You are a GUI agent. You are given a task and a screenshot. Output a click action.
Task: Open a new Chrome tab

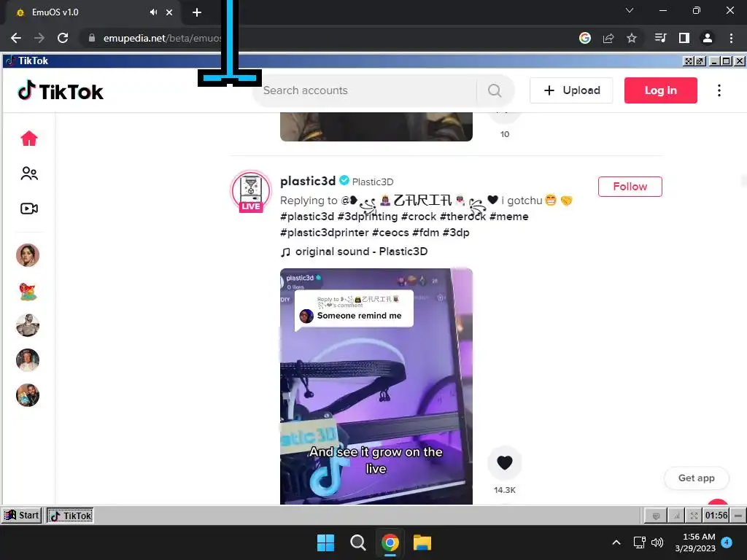[x=197, y=12]
